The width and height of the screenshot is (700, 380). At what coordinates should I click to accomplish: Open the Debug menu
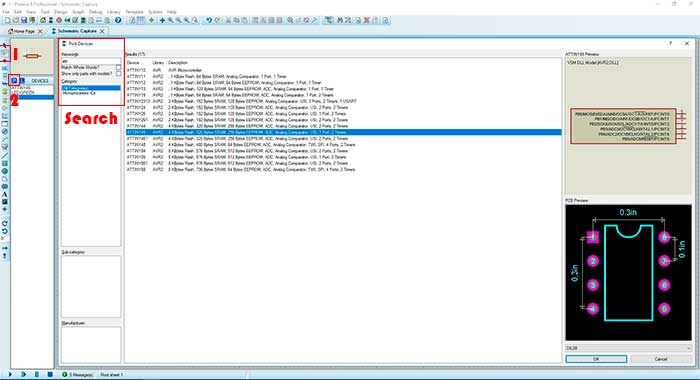coord(96,12)
